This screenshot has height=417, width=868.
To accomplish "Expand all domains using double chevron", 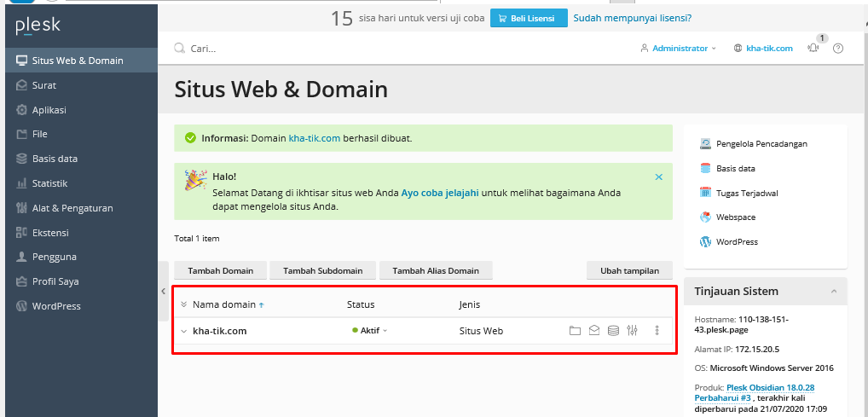I will [184, 304].
